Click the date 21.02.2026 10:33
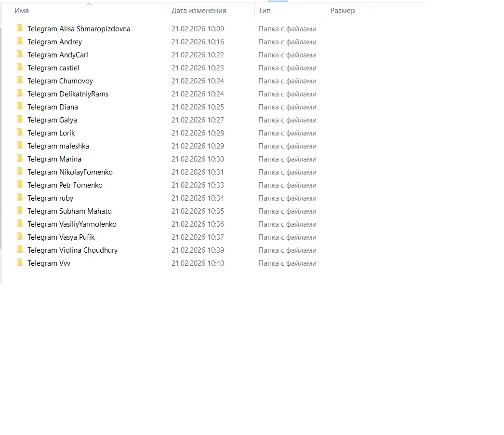This screenshot has height=435, width=504. coord(198,185)
